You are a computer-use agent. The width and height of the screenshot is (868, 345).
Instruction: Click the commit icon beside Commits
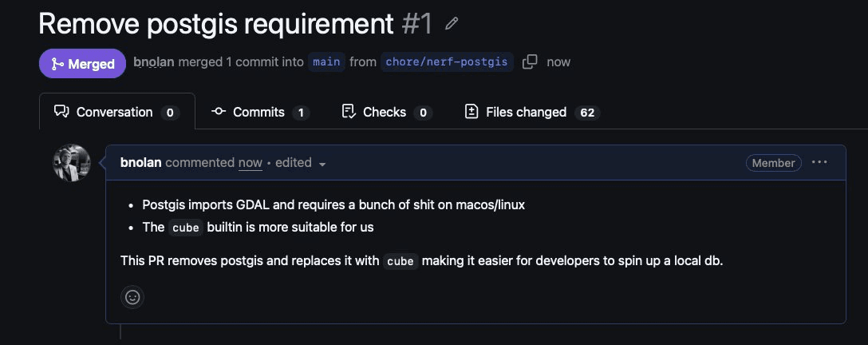click(x=219, y=112)
